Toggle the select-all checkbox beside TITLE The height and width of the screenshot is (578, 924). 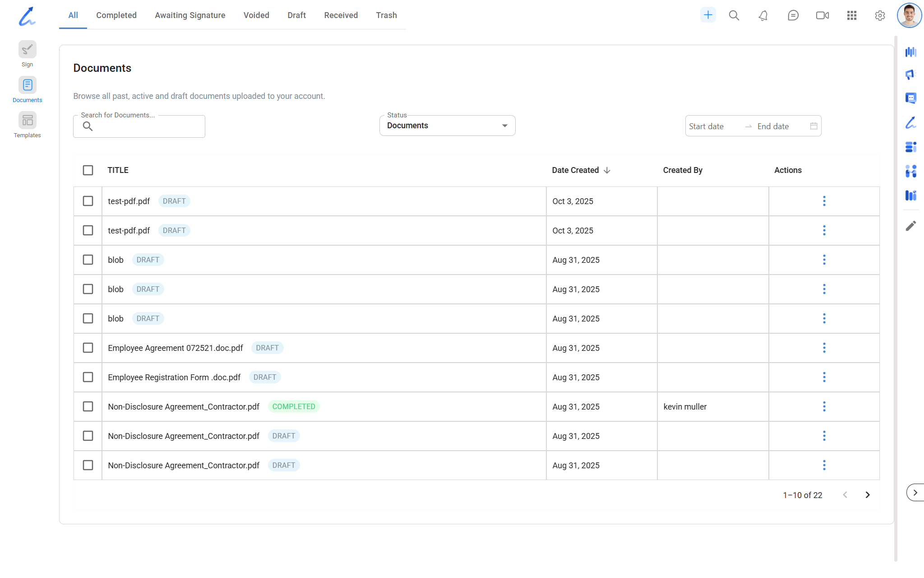[x=88, y=170]
